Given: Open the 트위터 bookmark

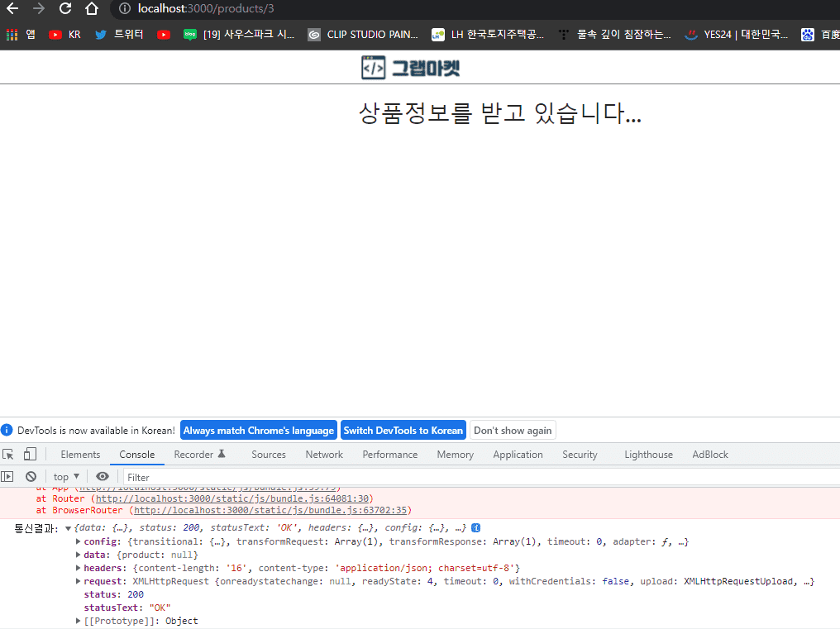Looking at the screenshot, I should [x=119, y=35].
